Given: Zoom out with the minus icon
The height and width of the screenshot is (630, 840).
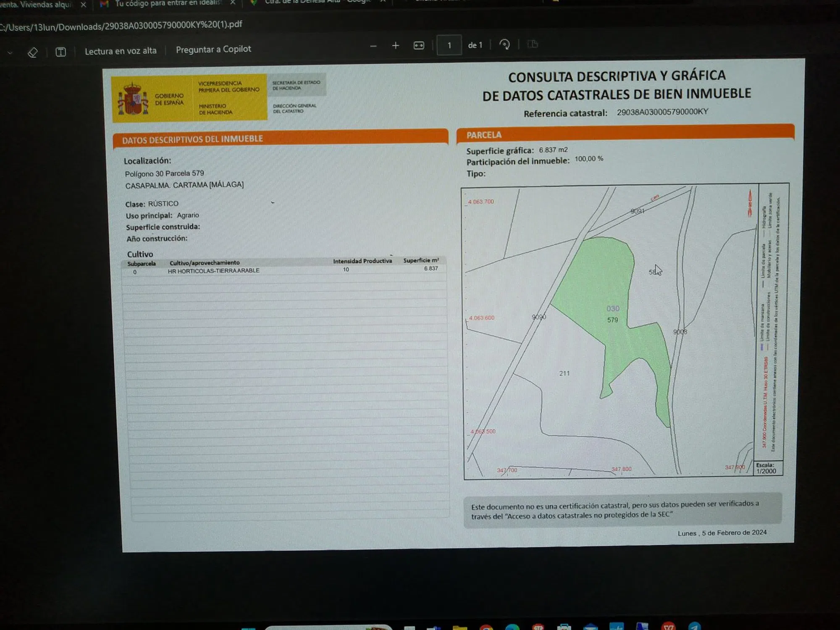Looking at the screenshot, I should [x=373, y=46].
